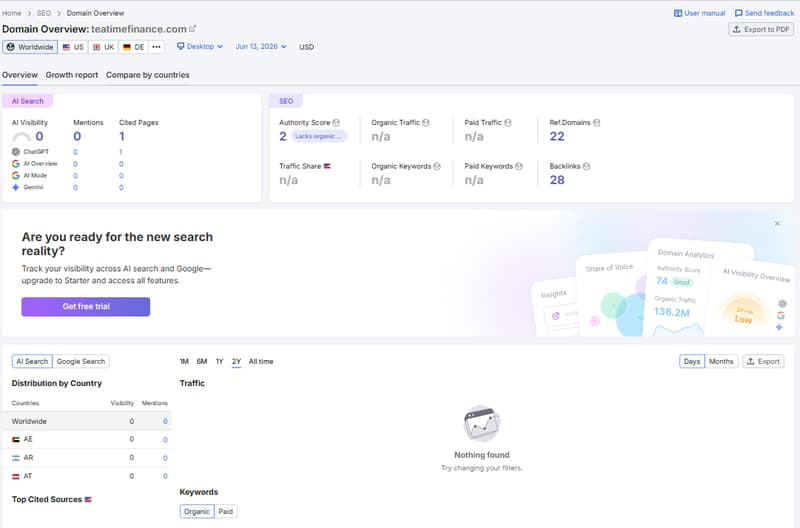Click the User manual book icon
The image size is (800, 528).
678,13
